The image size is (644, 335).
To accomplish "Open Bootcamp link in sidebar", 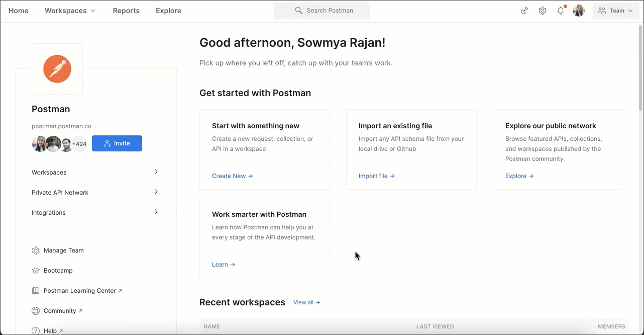I will click(58, 271).
